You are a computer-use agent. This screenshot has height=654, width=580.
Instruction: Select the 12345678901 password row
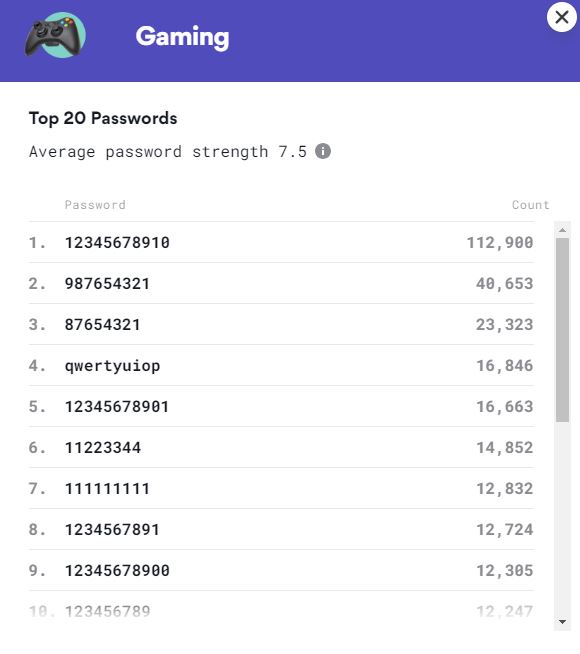click(281, 406)
